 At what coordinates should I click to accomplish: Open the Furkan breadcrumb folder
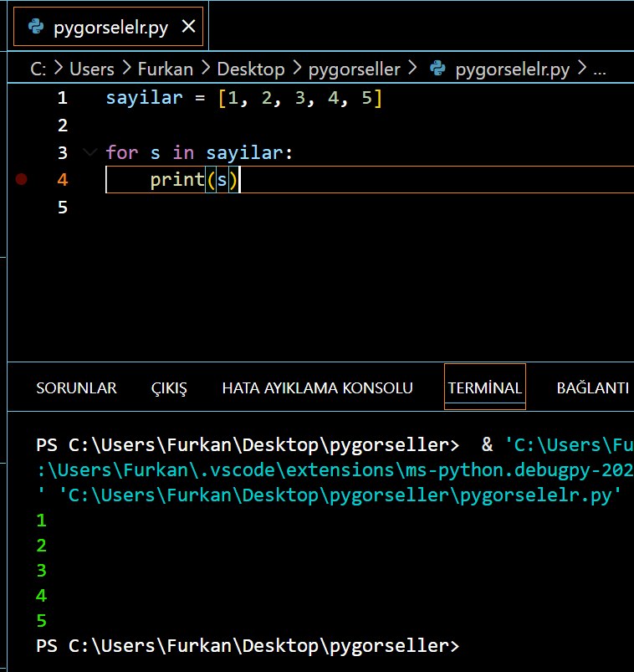pos(165,69)
